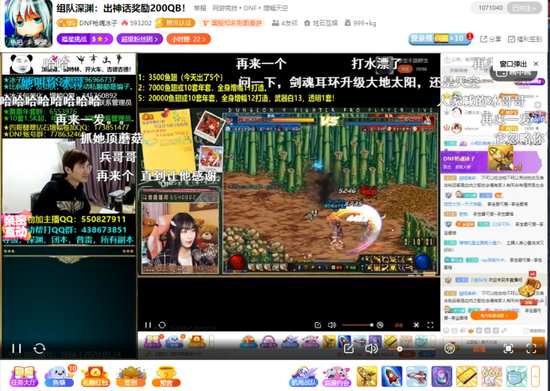Screen dimensions: 550x391
Task: Enter web fullscreen mode
Action: pyautogui.click(x=508, y=349)
